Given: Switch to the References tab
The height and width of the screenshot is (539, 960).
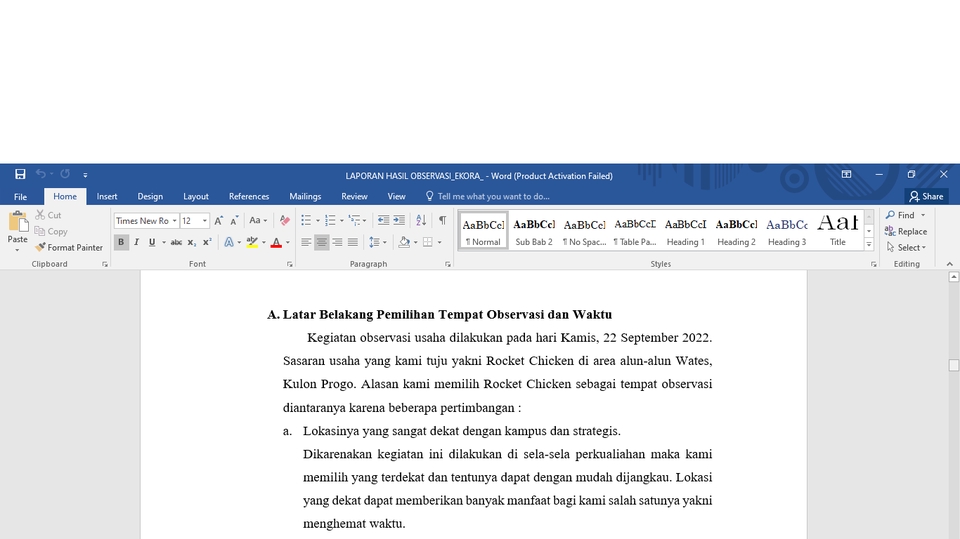Looking at the screenshot, I should (249, 197).
